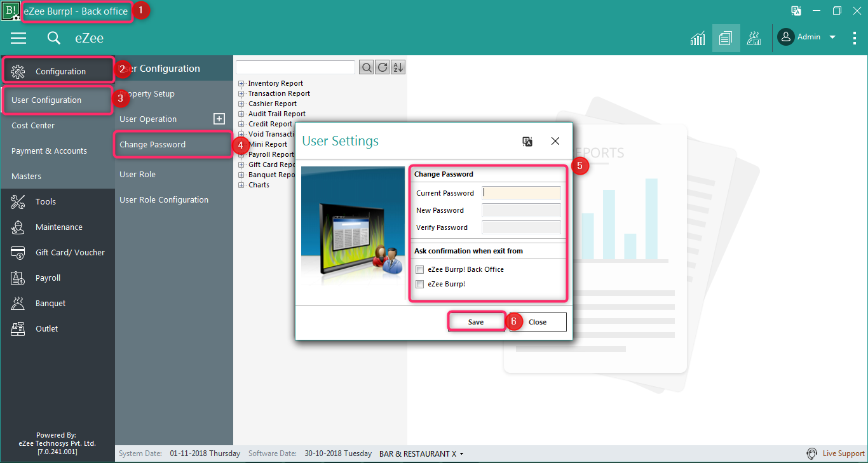Image resolution: width=868 pixels, height=463 pixels.
Task: Open the Live Support link
Action: (843, 453)
